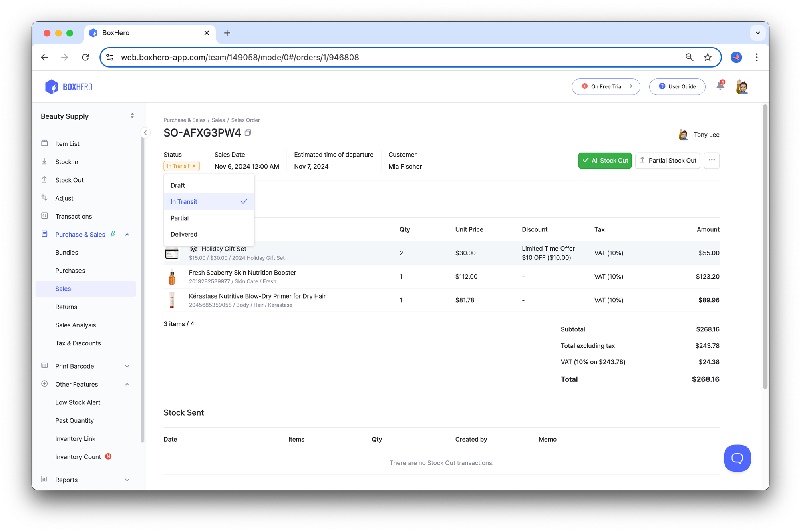Click All Stock Out button
Screen dimensions: 801x532
point(604,160)
